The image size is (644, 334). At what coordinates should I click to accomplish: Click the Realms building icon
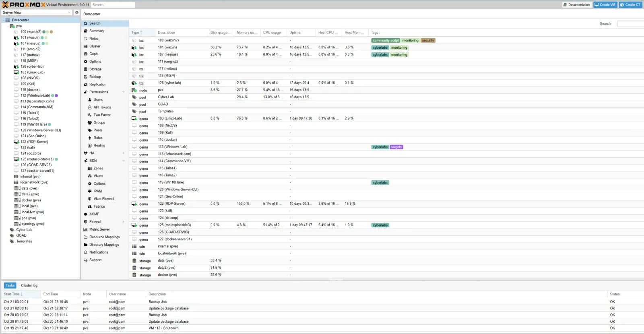90,146
